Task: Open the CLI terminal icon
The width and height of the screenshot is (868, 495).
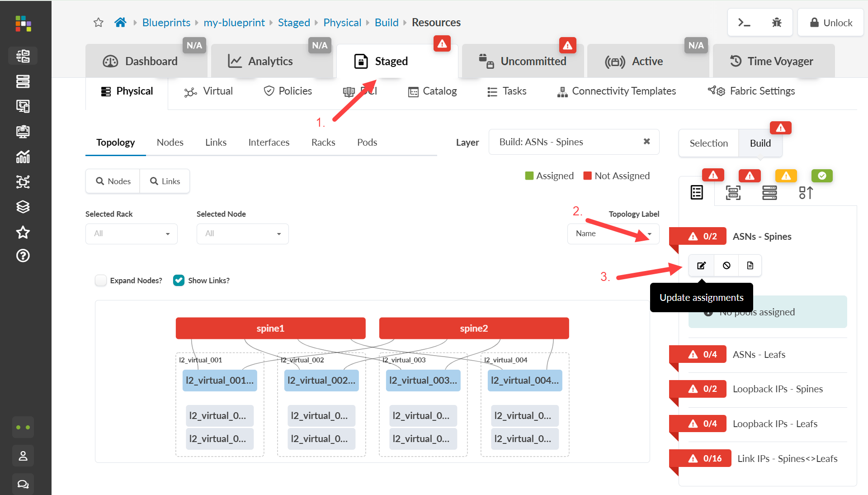Action: 744,23
